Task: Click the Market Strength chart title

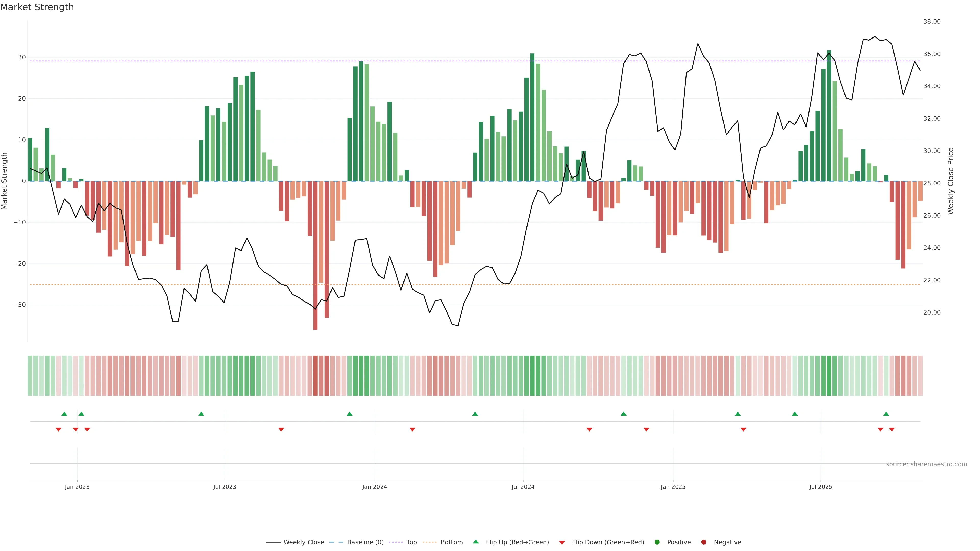Action: pos(37,7)
